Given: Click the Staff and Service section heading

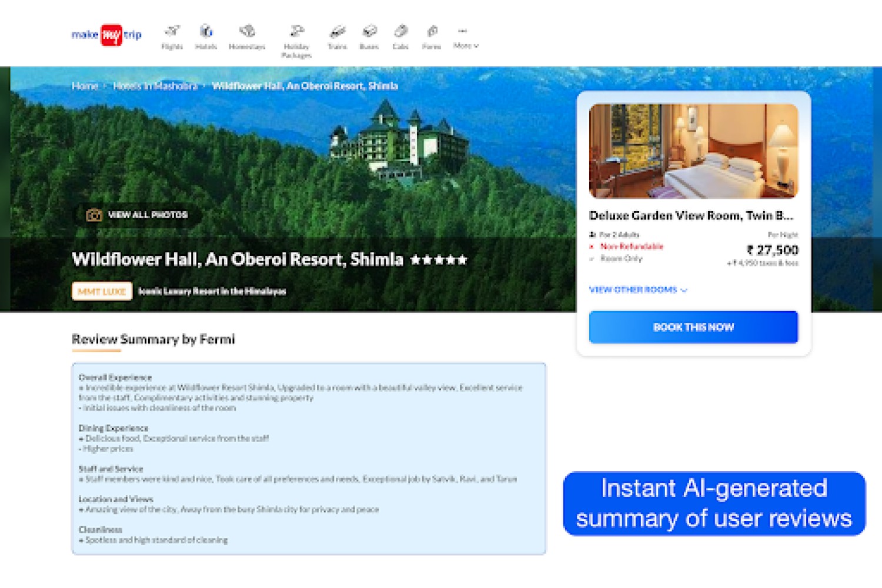Looking at the screenshot, I should point(111,469).
